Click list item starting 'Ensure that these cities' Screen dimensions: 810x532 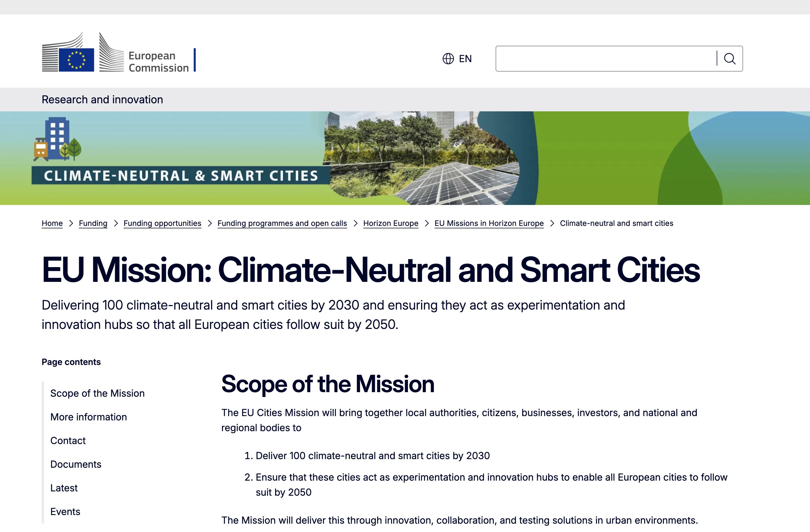coord(491,485)
